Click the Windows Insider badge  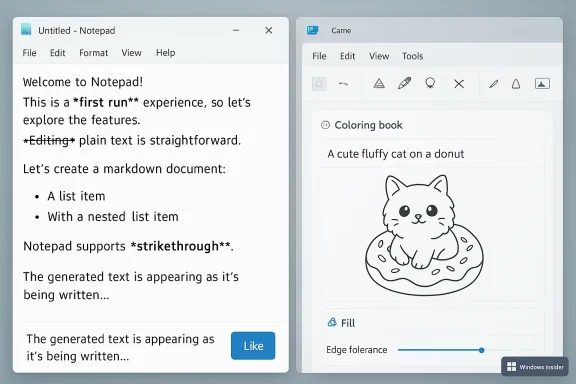(x=535, y=367)
